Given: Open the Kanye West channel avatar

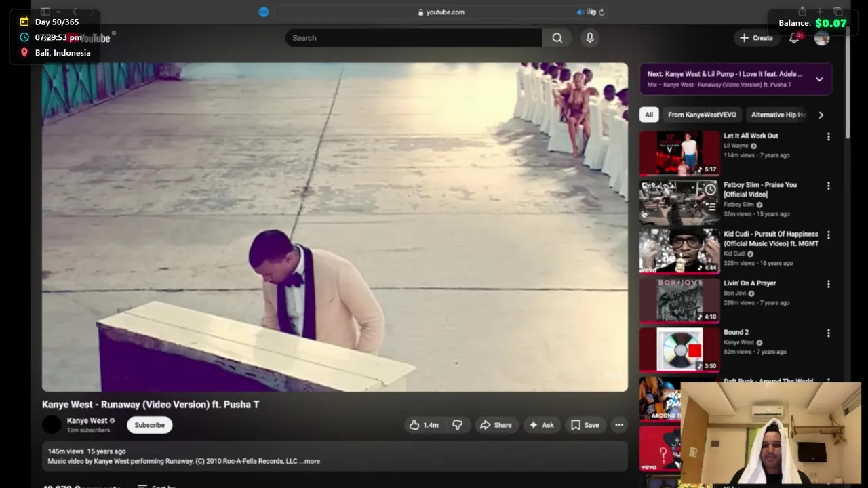Looking at the screenshot, I should [52, 425].
